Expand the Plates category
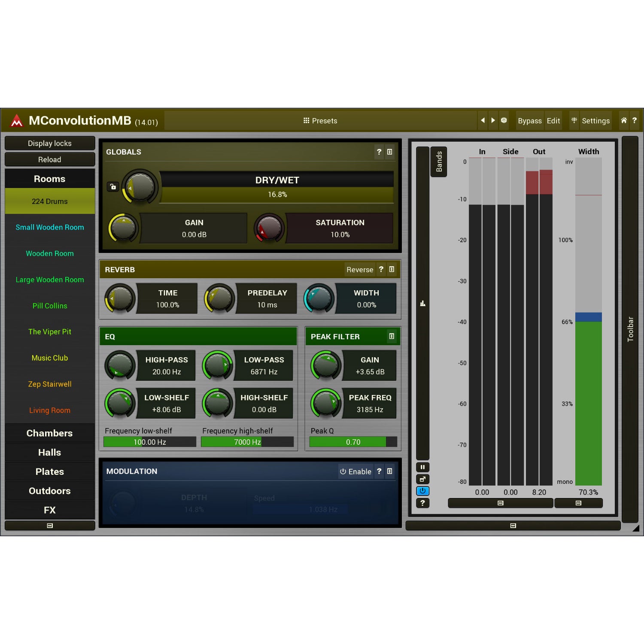 point(50,472)
